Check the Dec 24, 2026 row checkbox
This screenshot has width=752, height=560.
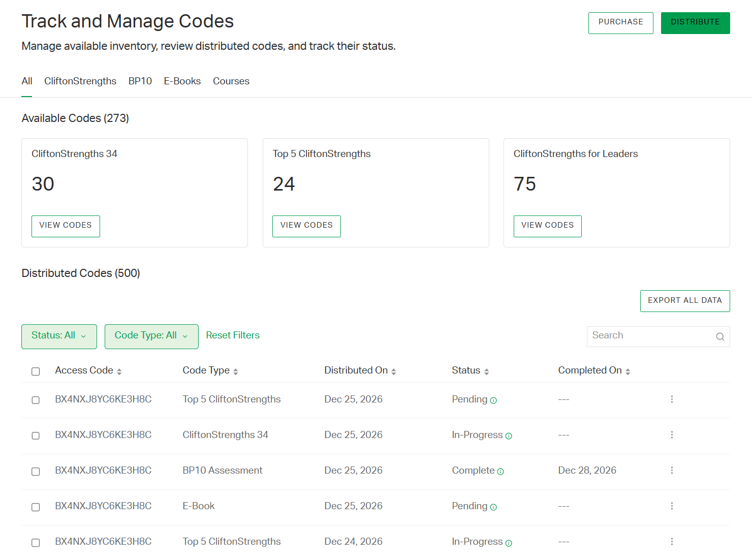point(36,543)
